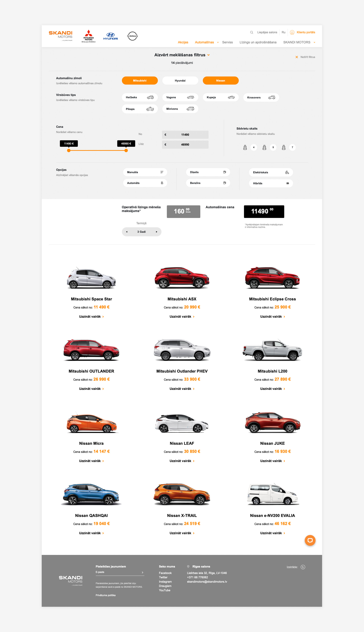364x632 pixels.
Task: Choose 4 seats option
Action: pyautogui.click(x=254, y=147)
